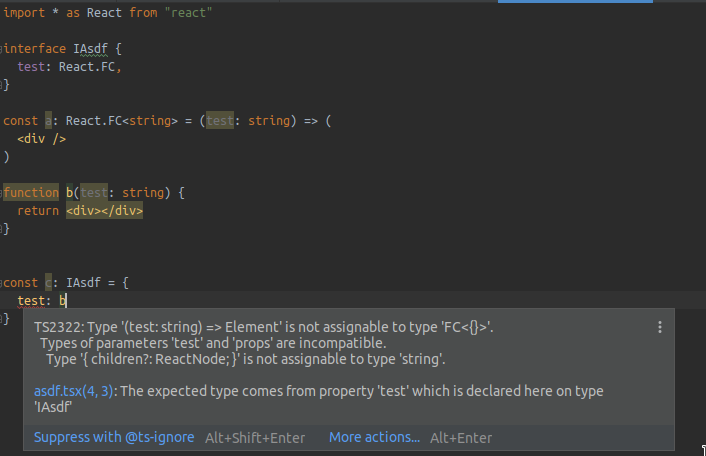
Task: Click the IAsdf type annotation of const c
Action: pyautogui.click(x=83, y=283)
